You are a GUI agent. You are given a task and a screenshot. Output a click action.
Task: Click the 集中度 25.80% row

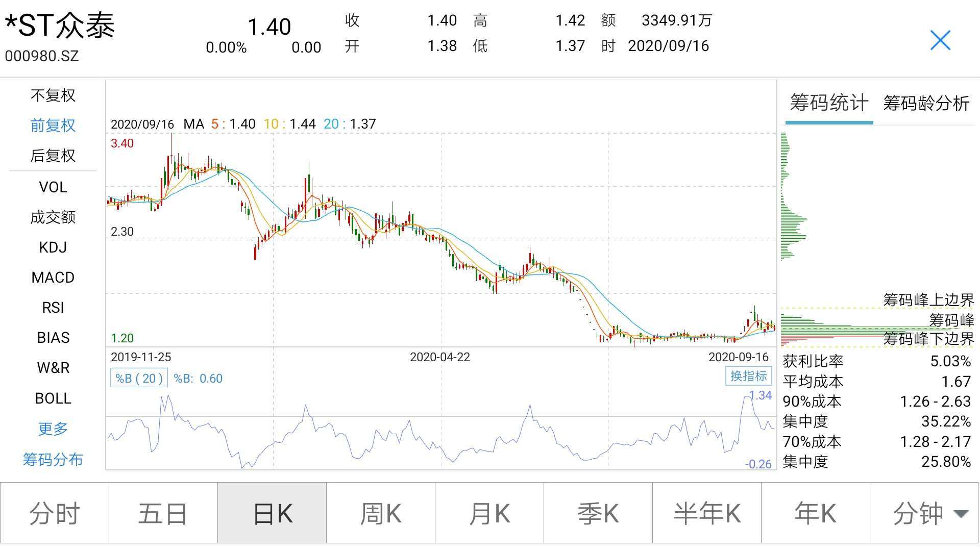click(876, 462)
